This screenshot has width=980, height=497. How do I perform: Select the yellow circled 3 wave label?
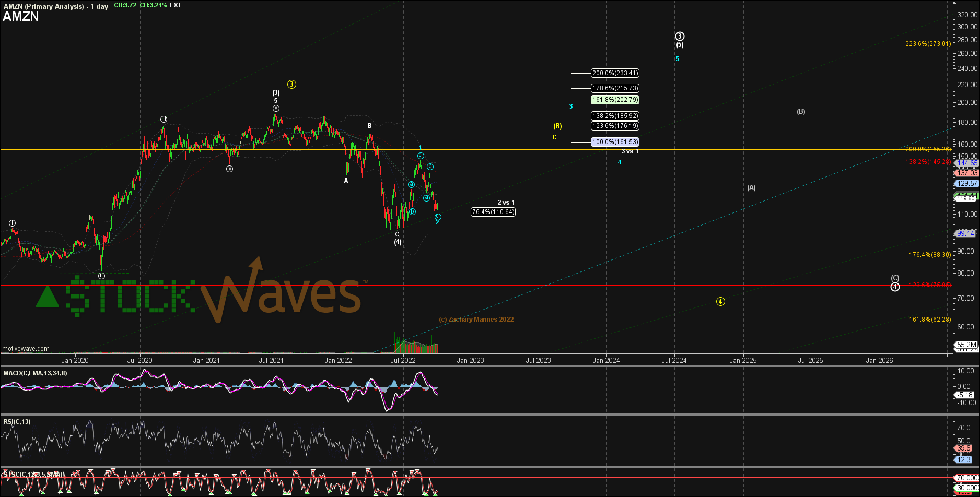(292, 84)
